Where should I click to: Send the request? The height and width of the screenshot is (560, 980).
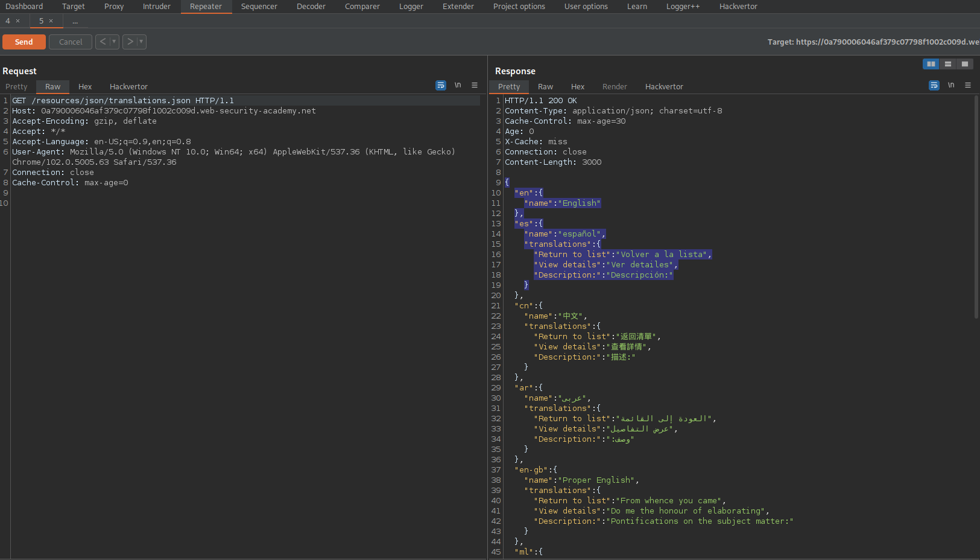point(24,42)
